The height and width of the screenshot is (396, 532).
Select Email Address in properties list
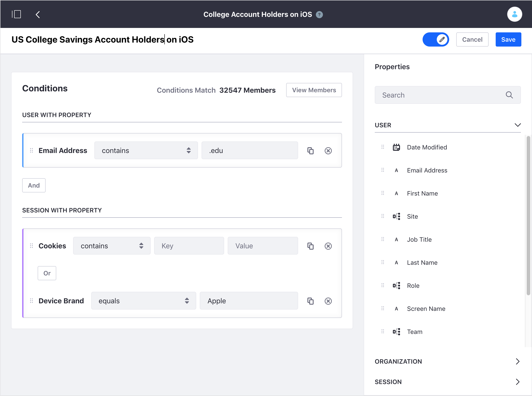(427, 170)
